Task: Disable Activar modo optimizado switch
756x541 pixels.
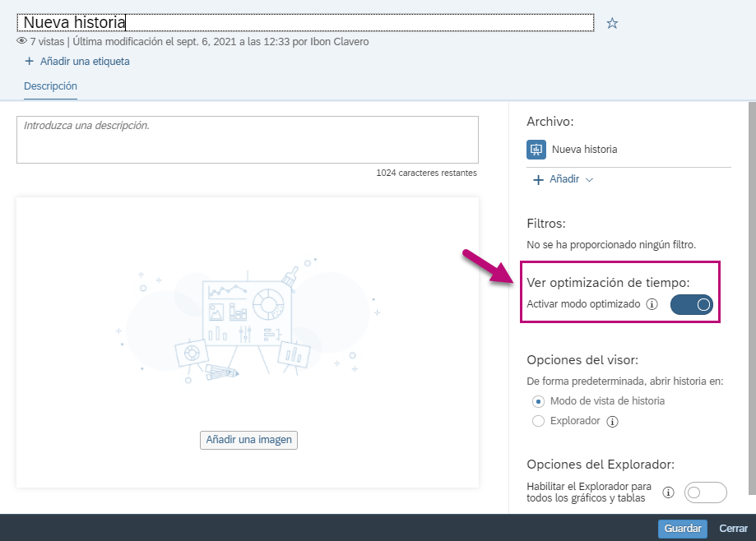Action: click(x=691, y=304)
